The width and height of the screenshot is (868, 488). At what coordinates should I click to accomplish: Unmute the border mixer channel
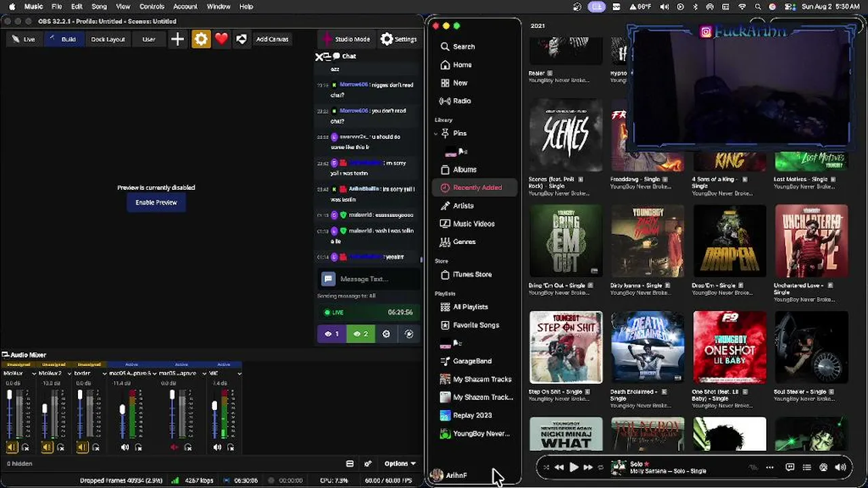[82, 447]
